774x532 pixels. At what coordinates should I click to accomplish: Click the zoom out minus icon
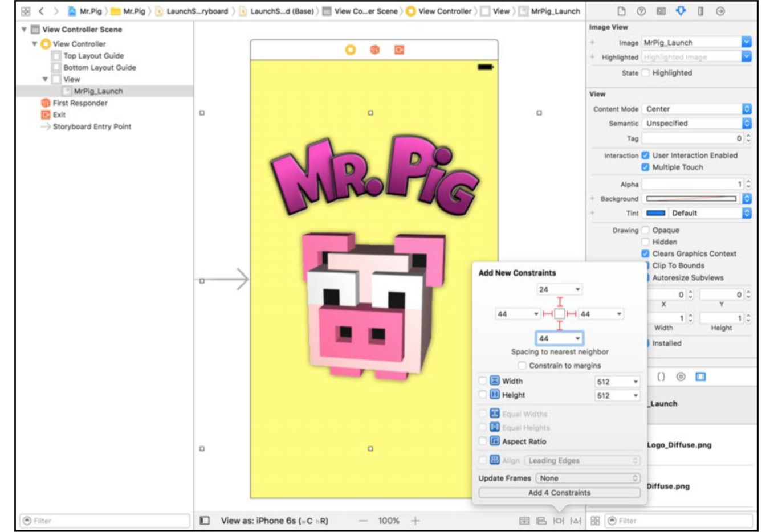pos(362,520)
